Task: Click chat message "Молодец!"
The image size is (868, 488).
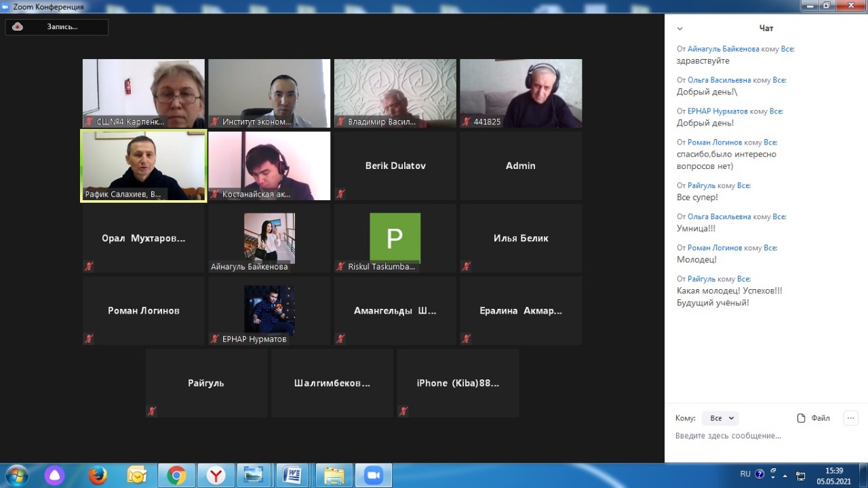Action: pyautogui.click(x=696, y=260)
